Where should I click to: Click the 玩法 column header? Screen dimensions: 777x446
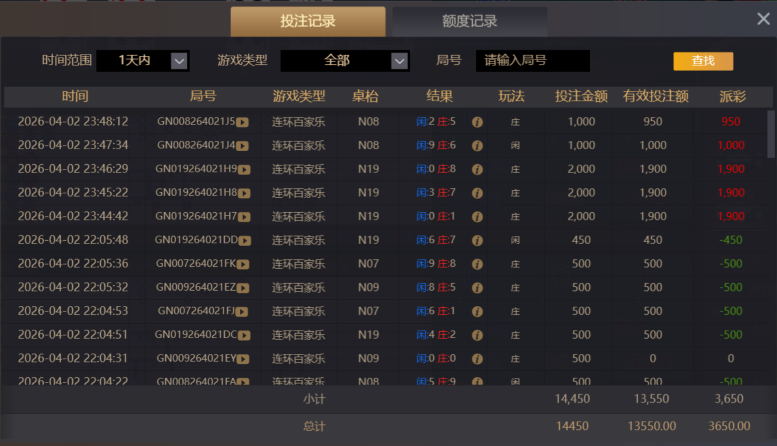pos(511,96)
